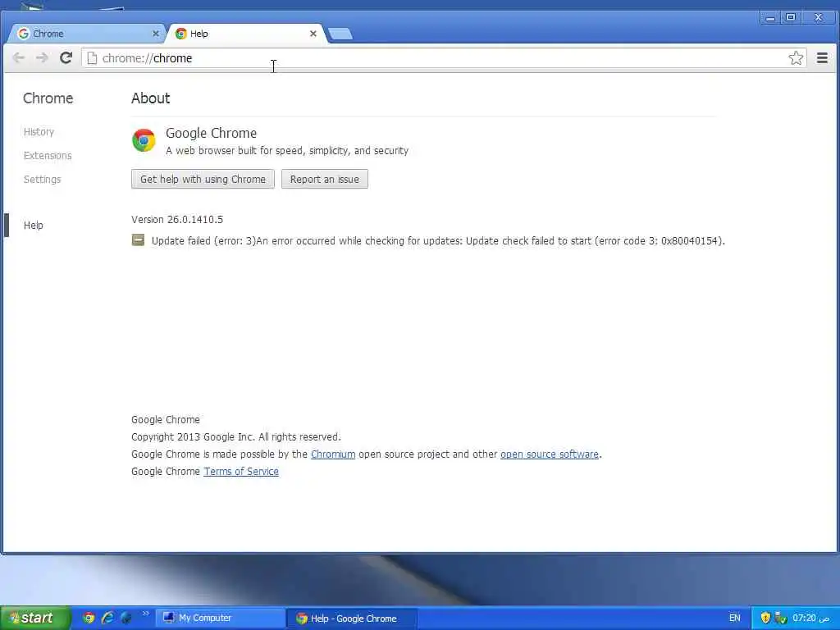Image resolution: width=840 pixels, height=630 pixels.
Task: Open the open source software link
Action: tap(549, 454)
